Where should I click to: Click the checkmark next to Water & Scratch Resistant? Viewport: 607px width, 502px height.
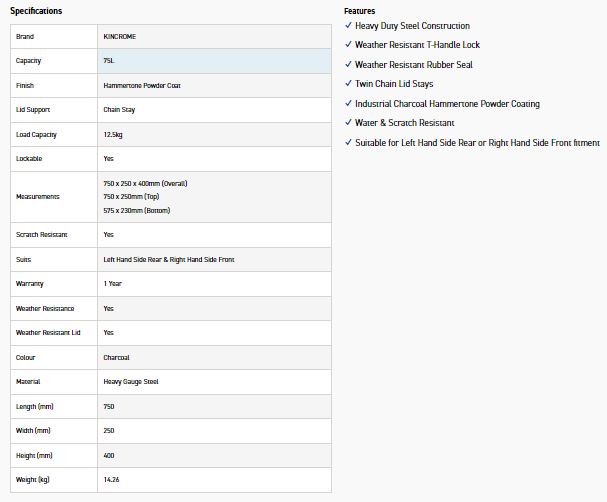click(x=347, y=123)
